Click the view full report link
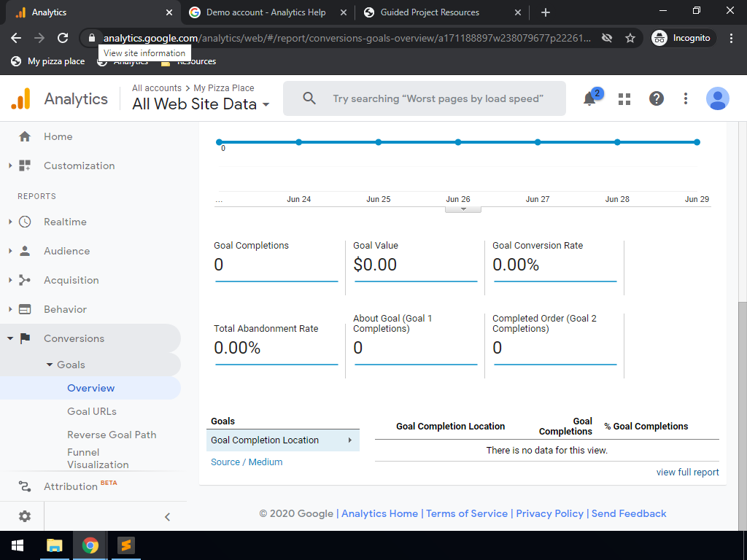The image size is (747, 560). (687, 472)
